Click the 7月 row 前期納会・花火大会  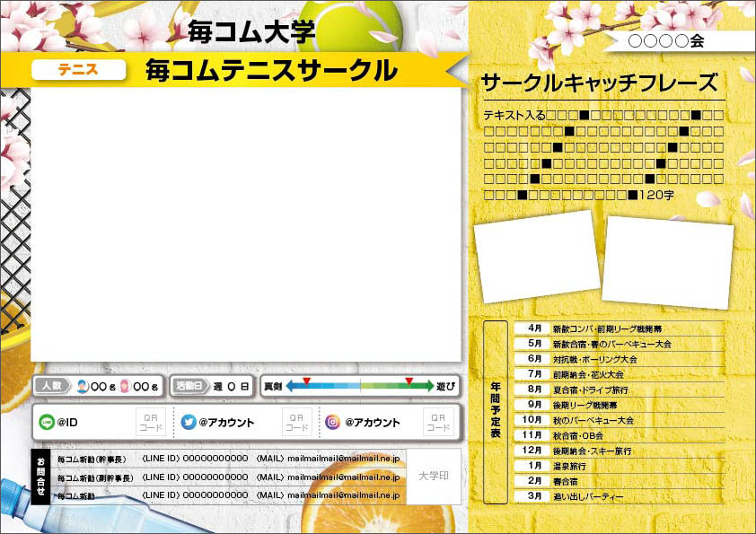(x=620, y=374)
